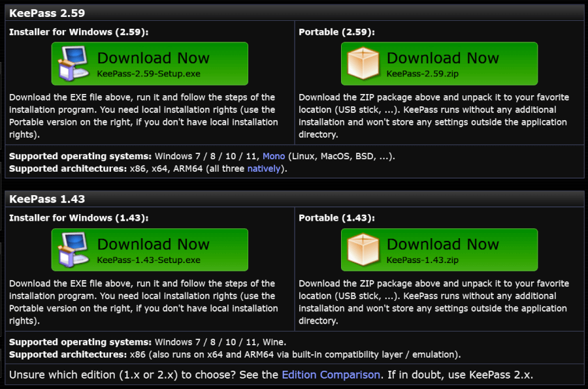This screenshot has width=588, height=389.
Task: Click the KeePass 2.59 section heading
Action: tap(47, 13)
